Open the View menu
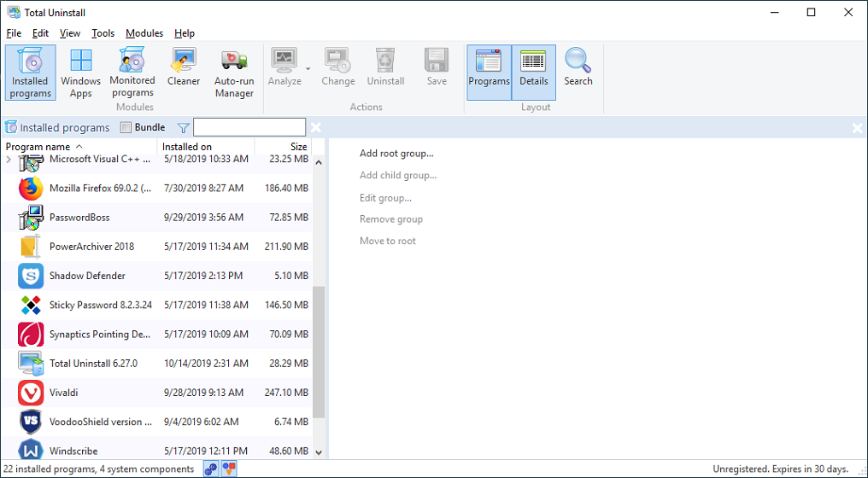This screenshot has height=478, width=868. pos(70,33)
